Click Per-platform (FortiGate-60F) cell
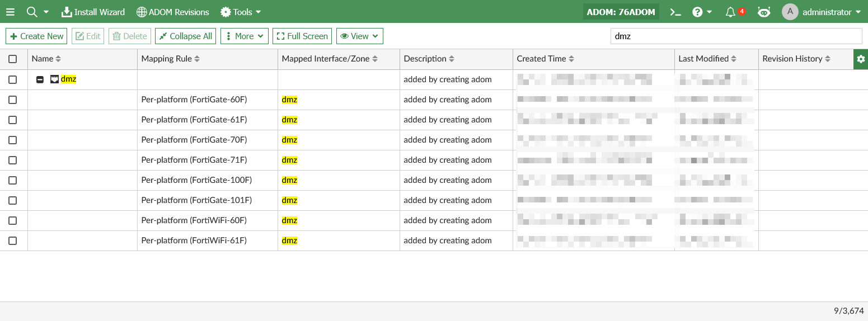Image resolution: width=868 pixels, height=321 pixels. (x=194, y=100)
